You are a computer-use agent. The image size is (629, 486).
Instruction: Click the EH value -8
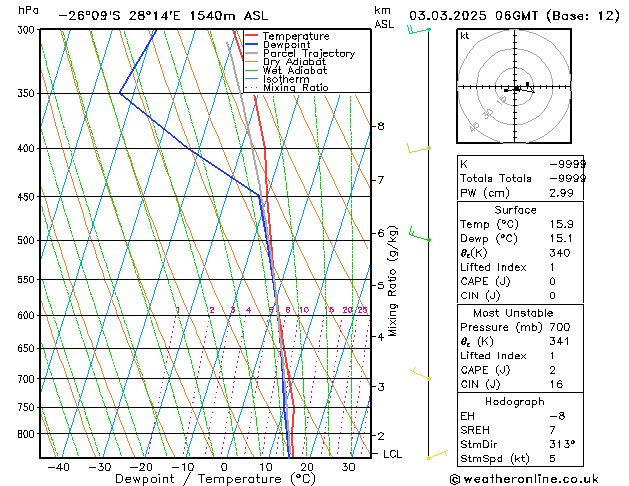[557, 416]
